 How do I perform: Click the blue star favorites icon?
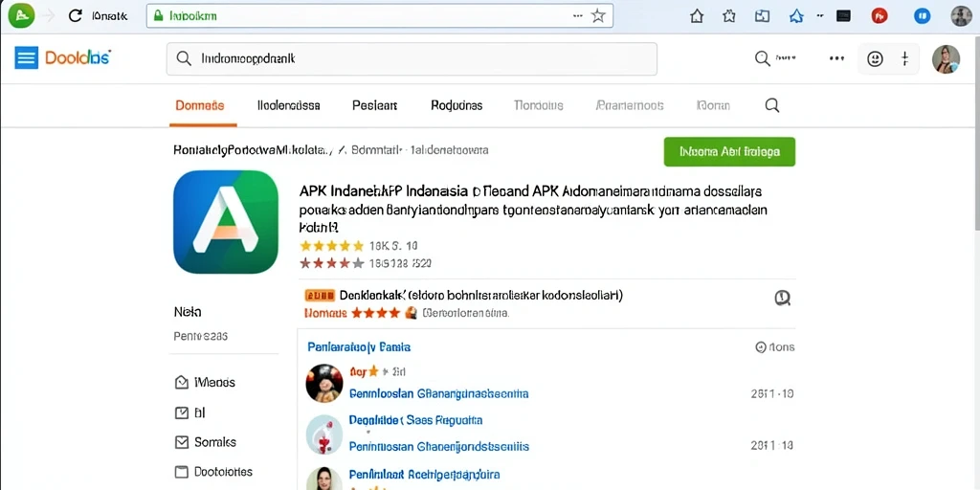[796, 16]
